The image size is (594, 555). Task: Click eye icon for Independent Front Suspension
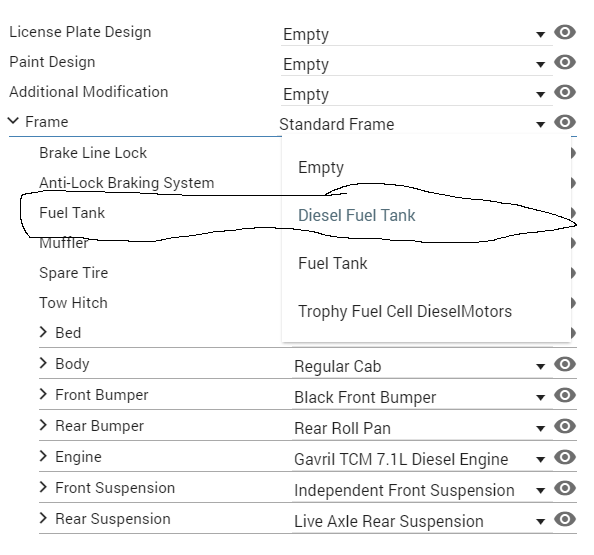point(565,488)
